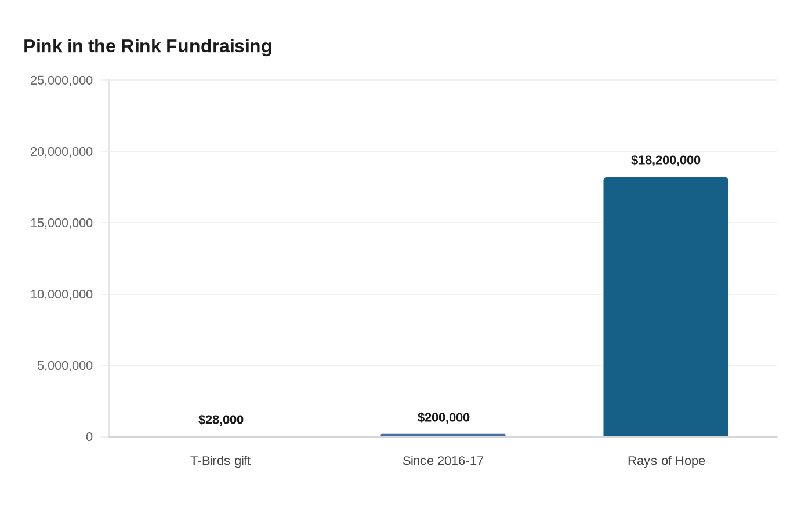The image size is (812, 510).
Task: Click the Since 2016-17 bar
Action: tap(443, 435)
